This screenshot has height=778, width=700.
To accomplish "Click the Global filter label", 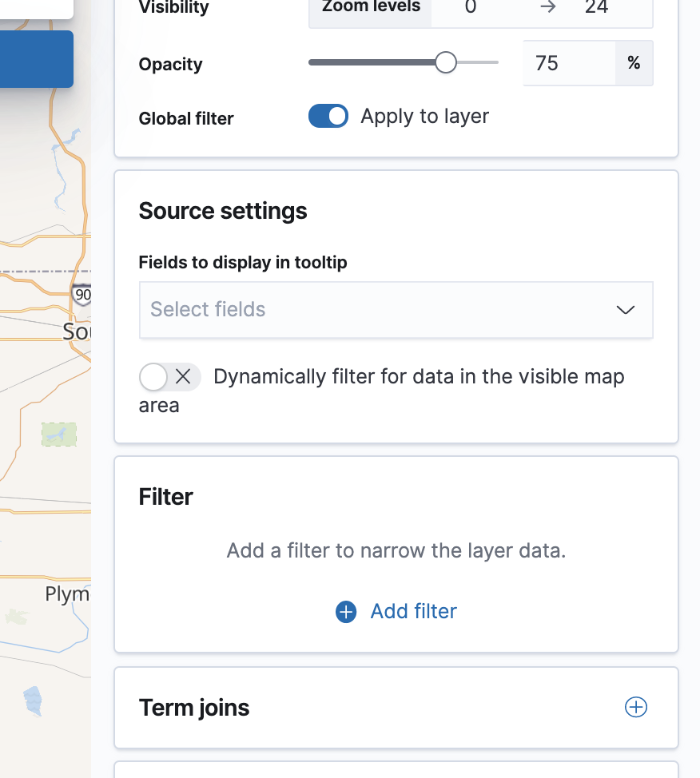I will point(186,118).
